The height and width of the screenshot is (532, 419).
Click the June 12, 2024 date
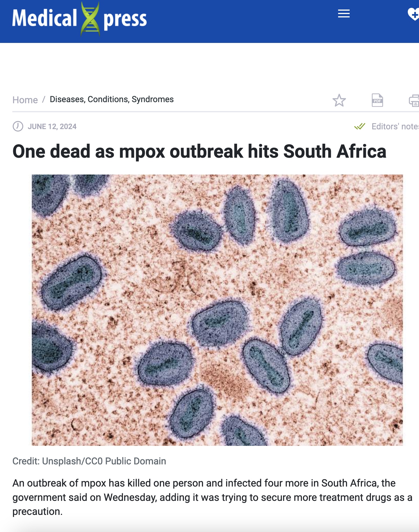point(52,127)
